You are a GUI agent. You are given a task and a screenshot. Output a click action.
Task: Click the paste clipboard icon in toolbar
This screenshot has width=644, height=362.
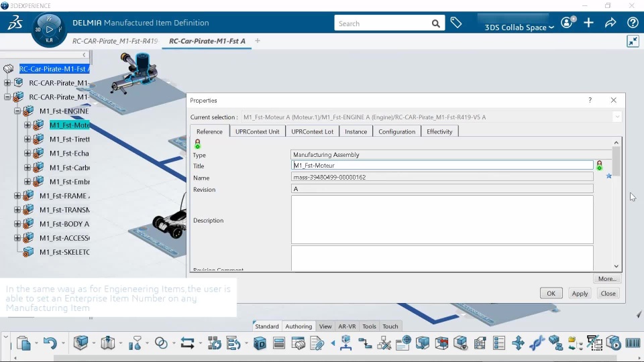coord(24,343)
